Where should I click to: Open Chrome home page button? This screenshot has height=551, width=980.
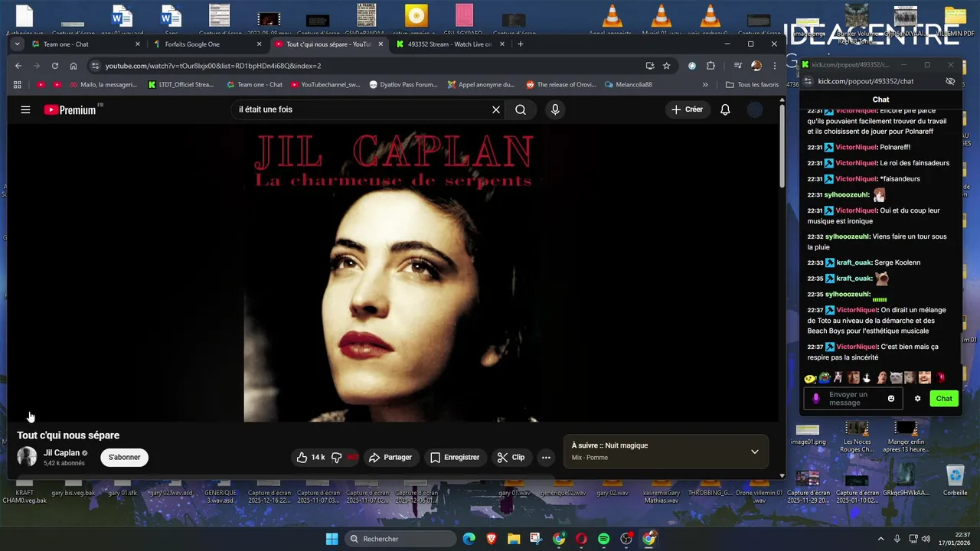[73, 66]
